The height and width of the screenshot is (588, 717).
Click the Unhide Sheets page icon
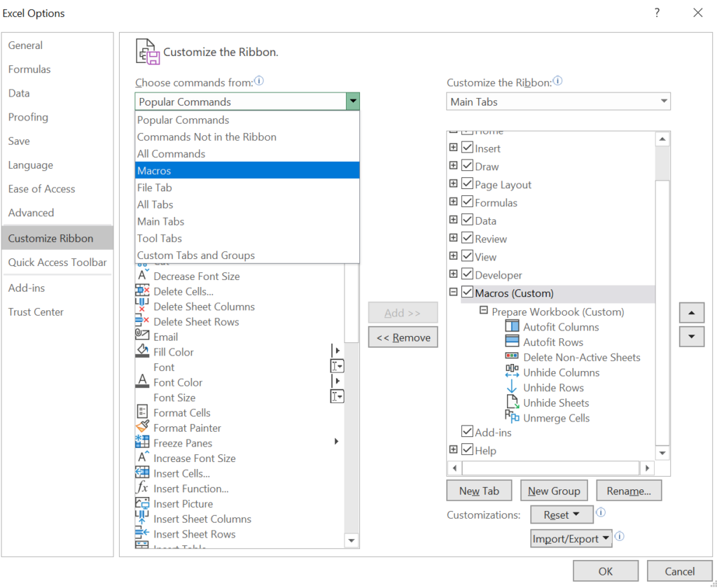pos(513,402)
